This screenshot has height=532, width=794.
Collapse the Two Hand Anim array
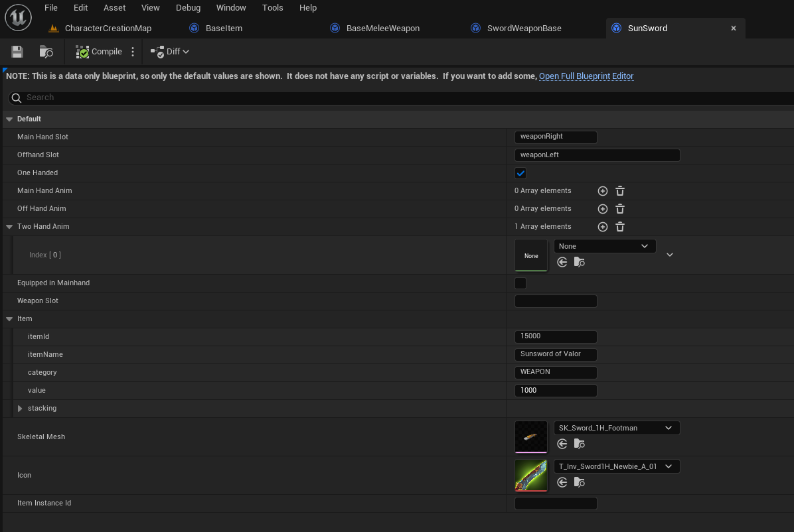pyautogui.click(x=9, y=227)
